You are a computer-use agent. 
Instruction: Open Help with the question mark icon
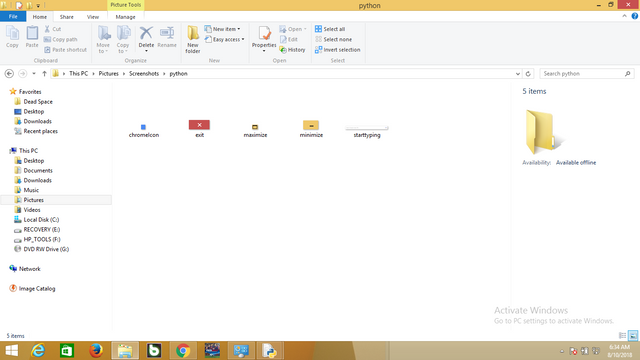coord(635,16)
